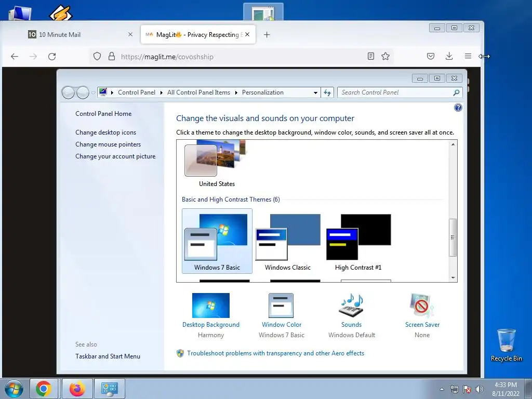This screenshot has height=399, width=532.
Task: Click Control Panel search magnifier icon
Action: [456, 92]
